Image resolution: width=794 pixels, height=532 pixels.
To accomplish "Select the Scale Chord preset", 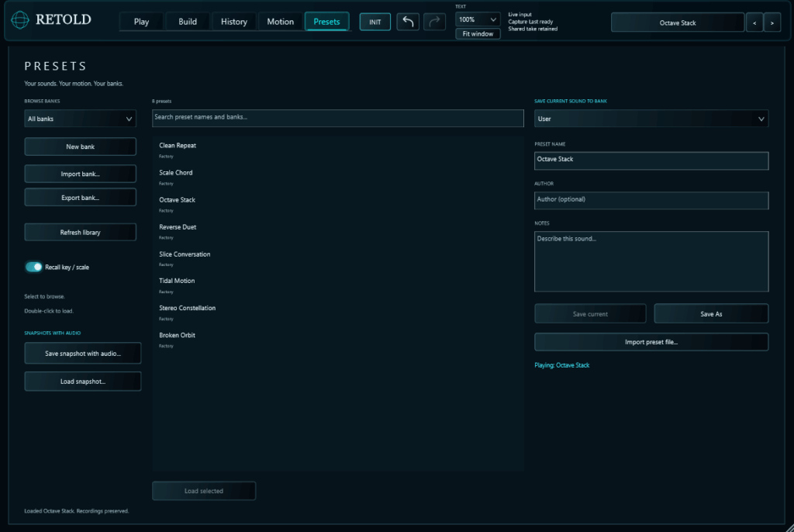I will pos(338,178).
